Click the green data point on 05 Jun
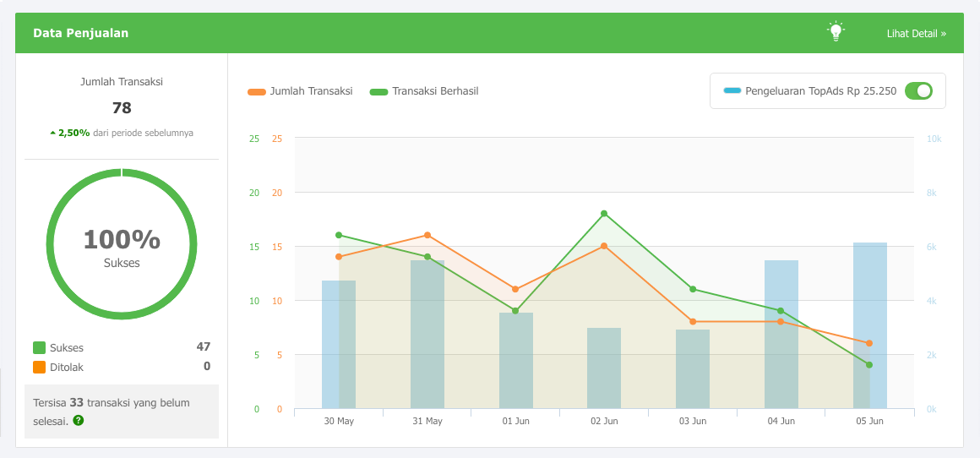This screenshot has height=458, width=980. pyautogui.click(x=869, y=365)
